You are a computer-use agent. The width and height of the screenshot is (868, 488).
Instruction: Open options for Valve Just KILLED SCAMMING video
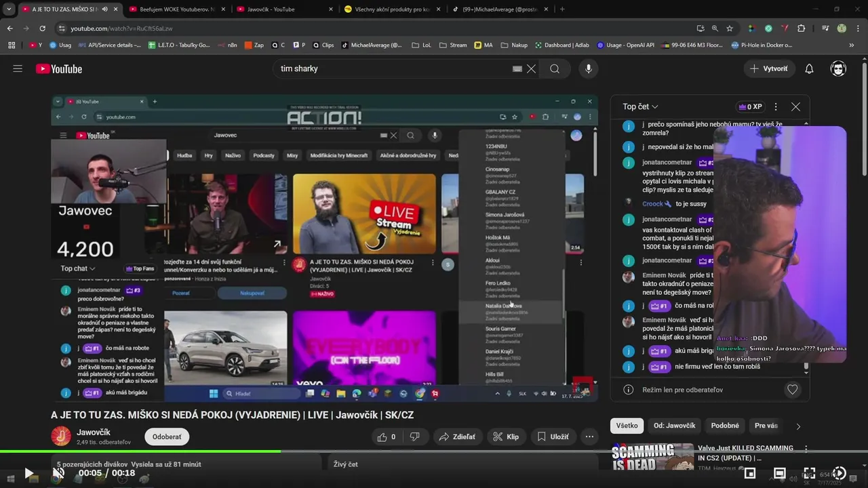click(806, 449)
